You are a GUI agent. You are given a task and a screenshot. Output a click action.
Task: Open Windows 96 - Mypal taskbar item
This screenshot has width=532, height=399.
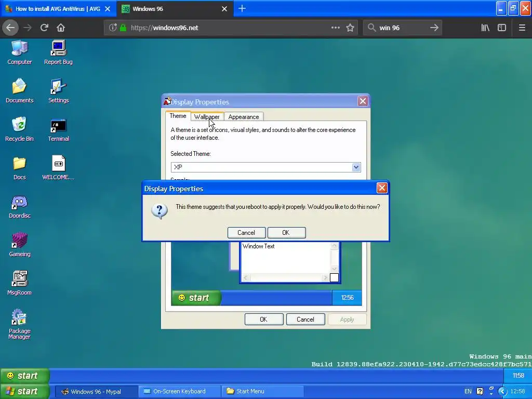[x=96, y=391]
